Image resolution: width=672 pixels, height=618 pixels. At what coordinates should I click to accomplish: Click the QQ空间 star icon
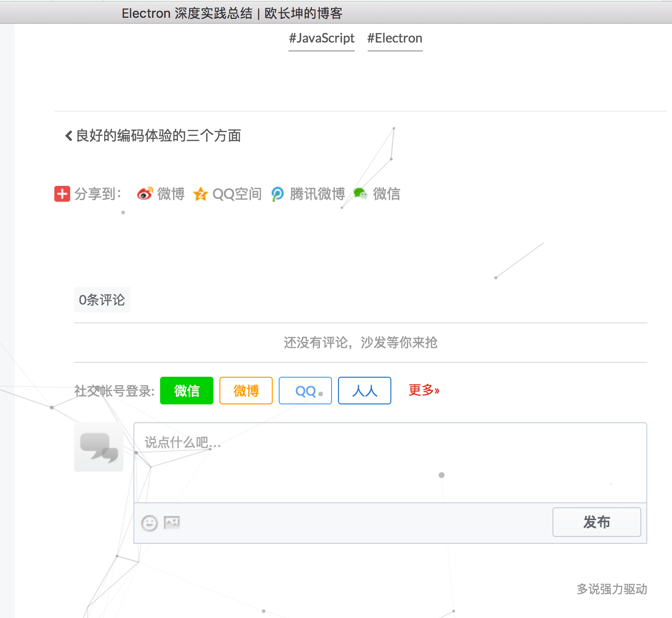[x=201, y=194]
